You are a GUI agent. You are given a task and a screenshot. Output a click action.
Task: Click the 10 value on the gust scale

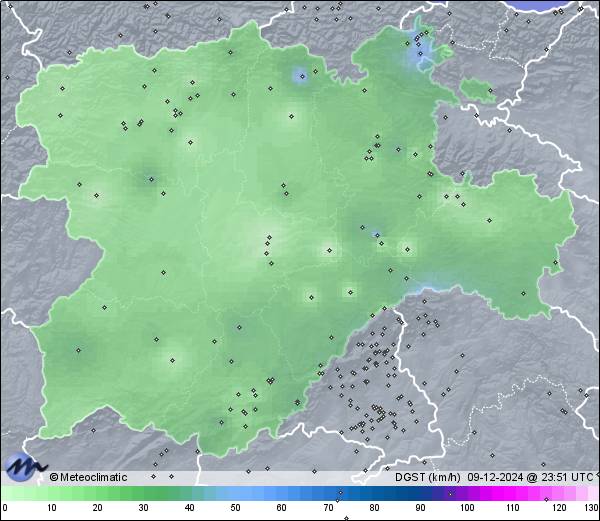52,508
